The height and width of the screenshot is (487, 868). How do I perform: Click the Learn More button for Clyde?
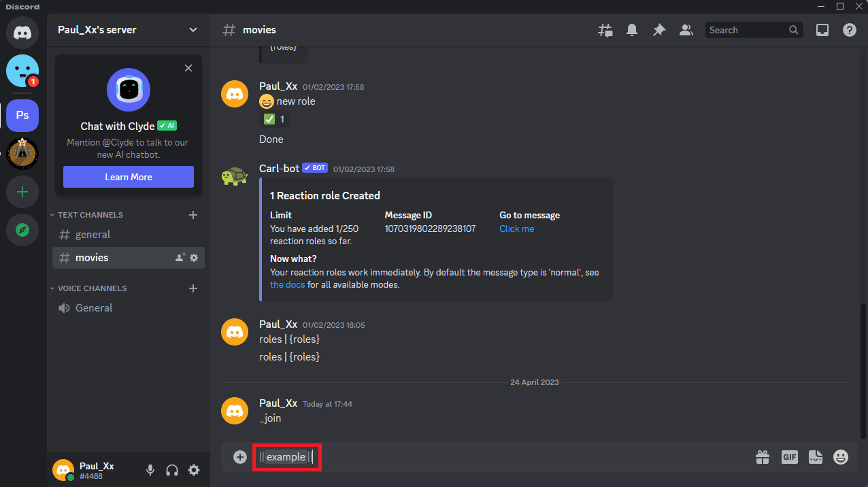point(128,176)
